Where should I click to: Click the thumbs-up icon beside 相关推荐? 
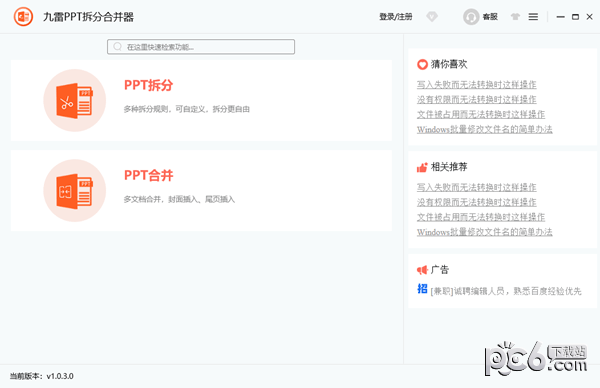[422, 167]
